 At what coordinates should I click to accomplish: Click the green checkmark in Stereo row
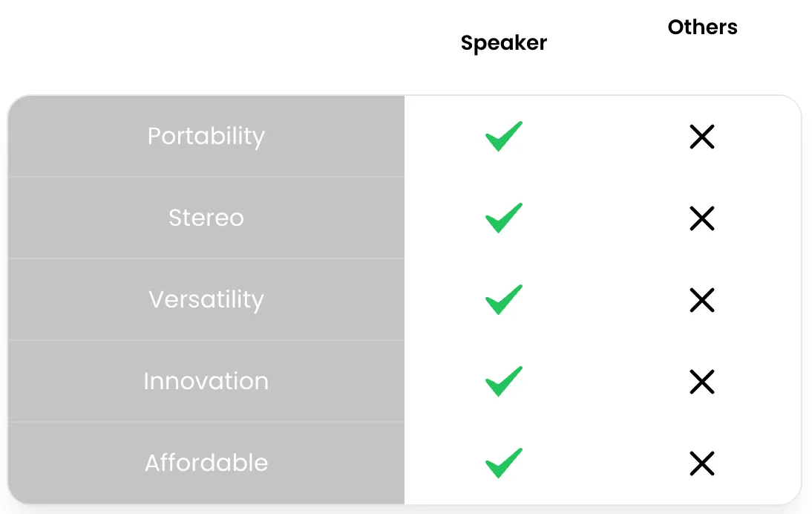tap(503, 218)
